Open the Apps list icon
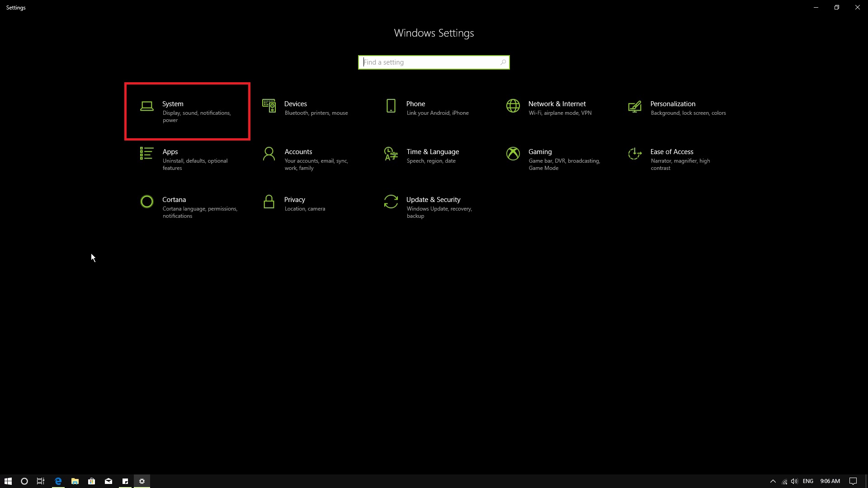 146,154
